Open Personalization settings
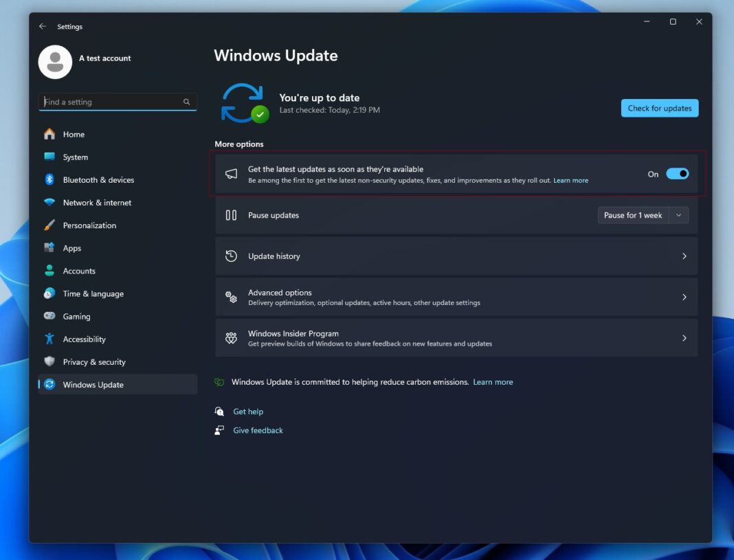 coord(88,225)
